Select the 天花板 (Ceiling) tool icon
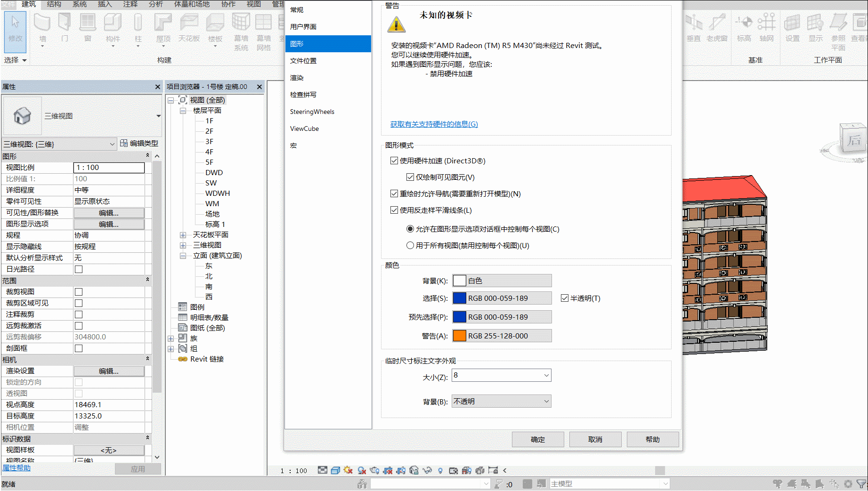868x491 pixels. (189, 23)
